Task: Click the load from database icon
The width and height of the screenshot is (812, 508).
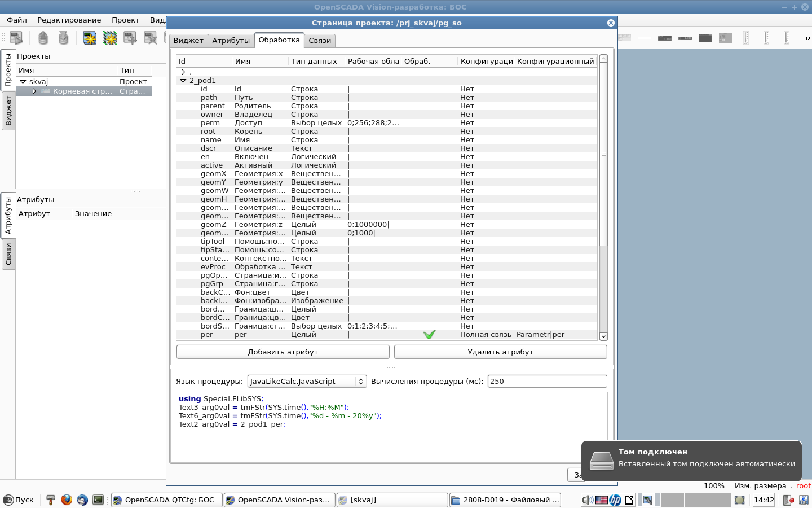Action: (x=43, y=38)
